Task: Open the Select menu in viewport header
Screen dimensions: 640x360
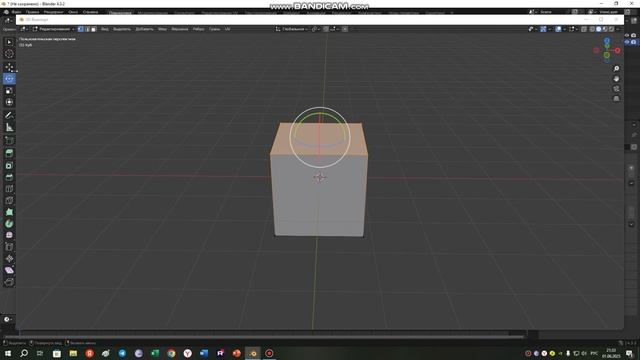Action: coord(122,29)
